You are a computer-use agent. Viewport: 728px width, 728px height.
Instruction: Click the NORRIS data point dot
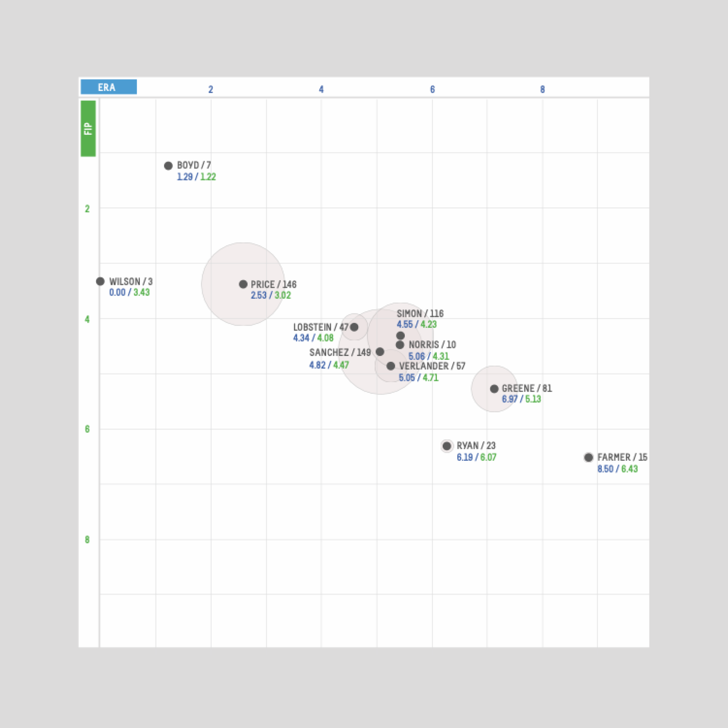(400, 345)
